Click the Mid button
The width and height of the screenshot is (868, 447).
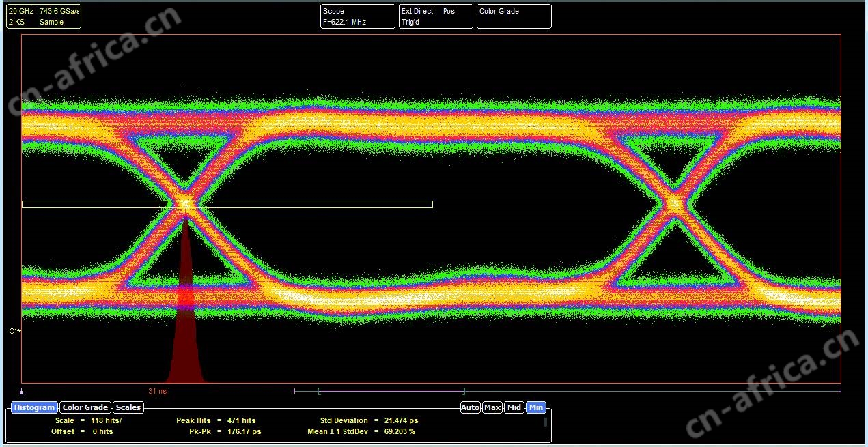tap(514, 407)
